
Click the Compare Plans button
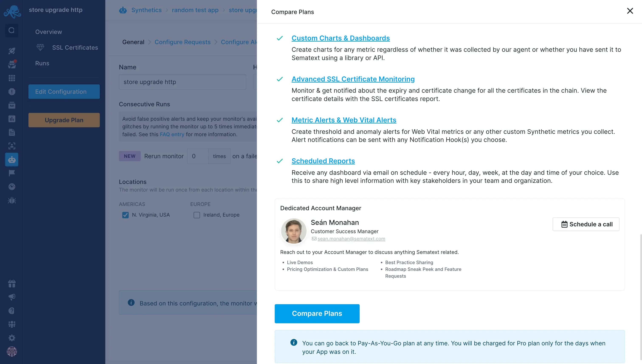click(317, 313)
